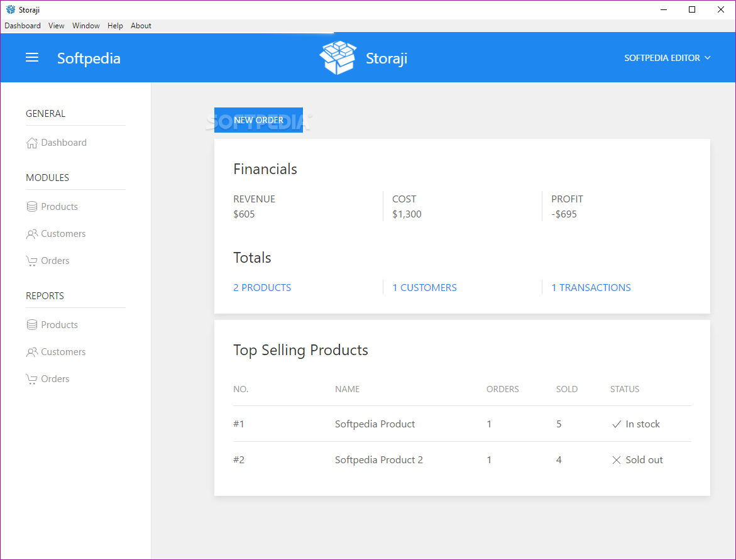The width and height of the screenshot is (736, 560).
Task: Click the Products icon under Modules
Action: 31,207
